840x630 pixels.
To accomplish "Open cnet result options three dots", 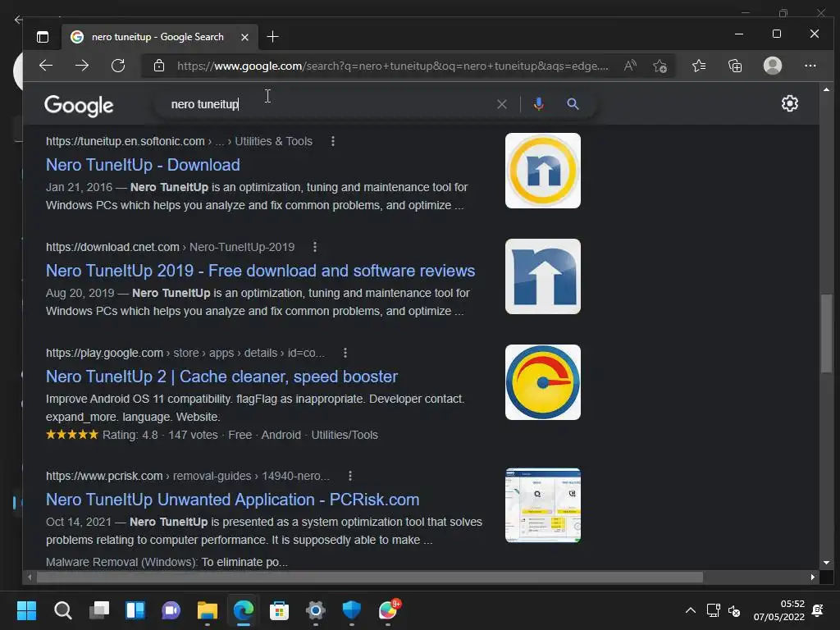I will [x=314, y=247].
